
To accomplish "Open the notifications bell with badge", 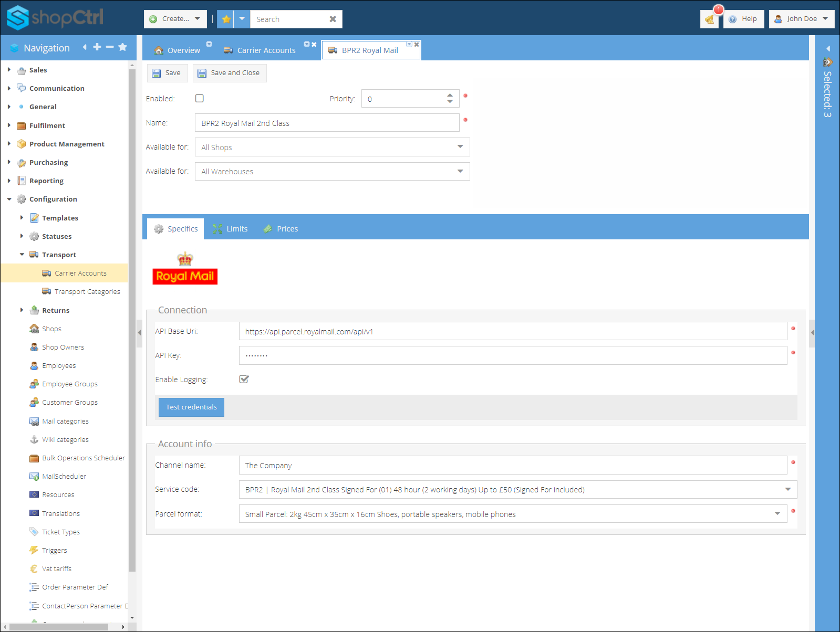I will click(x=709, y=19).
